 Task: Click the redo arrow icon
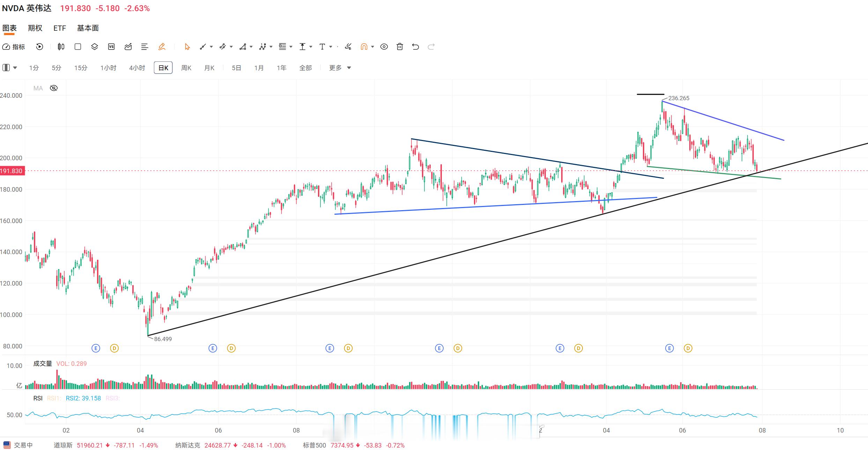point(431,47)
